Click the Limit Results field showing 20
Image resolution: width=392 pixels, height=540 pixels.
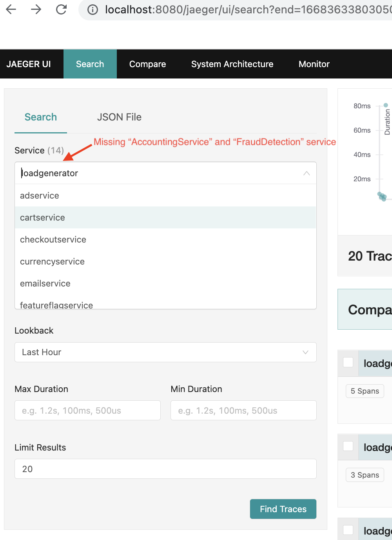pyautogui.click(x=165, y=469)
